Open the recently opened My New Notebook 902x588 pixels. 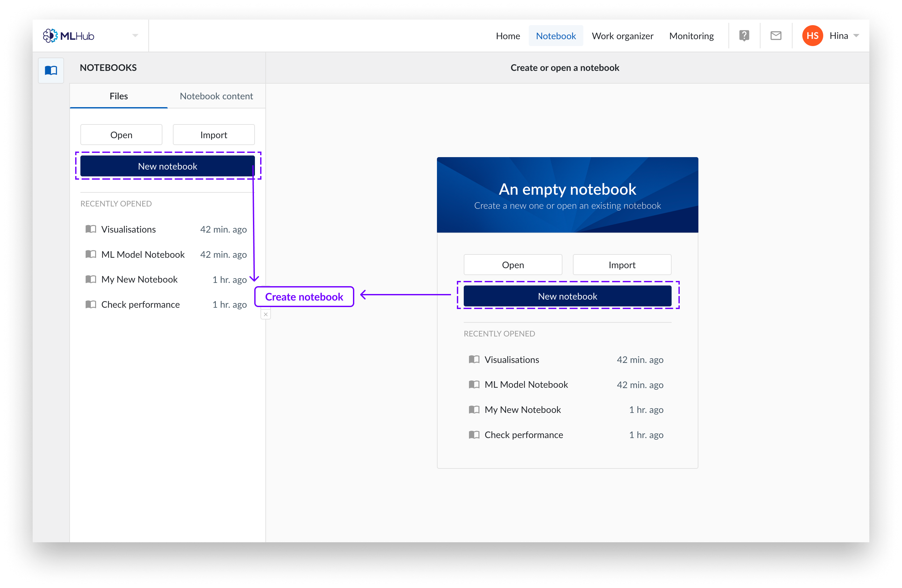click(140, 279)
